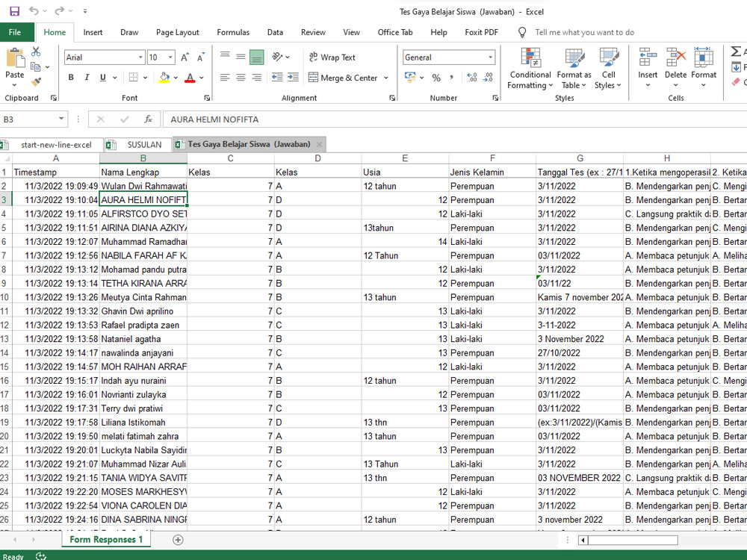Click the Redo arrow icon

pyautogui.click(x=60, y=11)
